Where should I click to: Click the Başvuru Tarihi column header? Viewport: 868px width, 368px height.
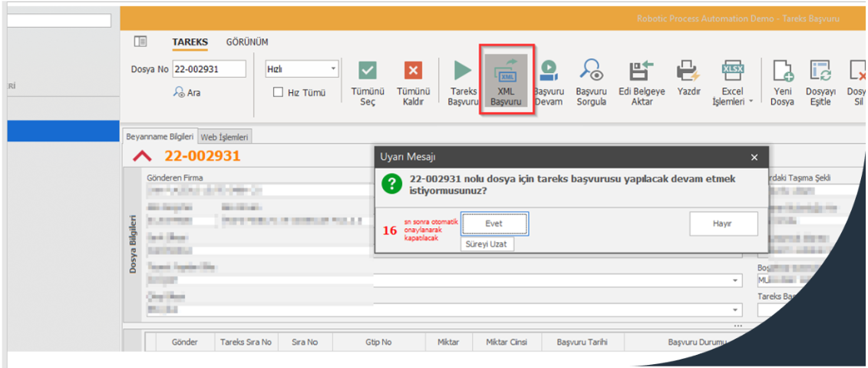click(583, 342)
